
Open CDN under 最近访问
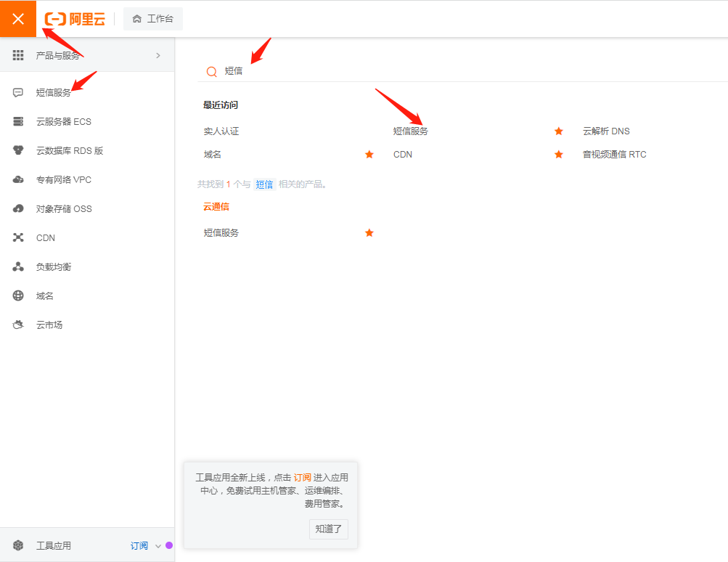point(403,154)
